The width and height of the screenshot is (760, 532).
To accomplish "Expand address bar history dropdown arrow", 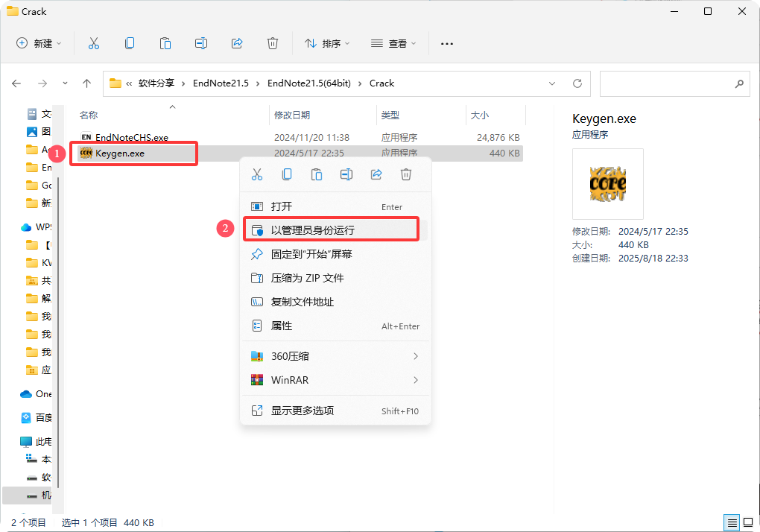I will (551, 83).
